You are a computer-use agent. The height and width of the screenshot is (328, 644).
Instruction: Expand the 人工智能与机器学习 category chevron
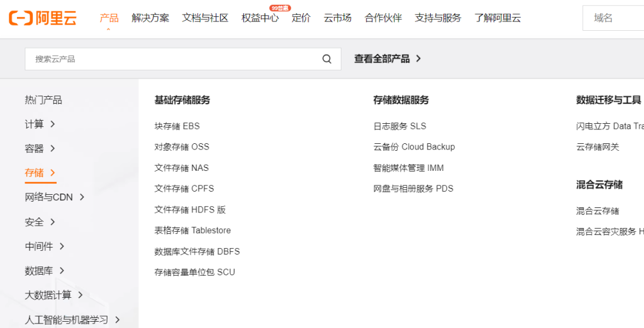(x=118, y=319)
